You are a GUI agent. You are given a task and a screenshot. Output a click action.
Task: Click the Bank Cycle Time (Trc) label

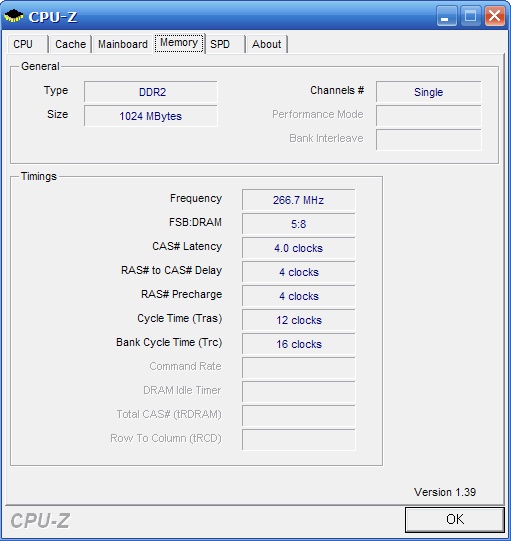169,342
